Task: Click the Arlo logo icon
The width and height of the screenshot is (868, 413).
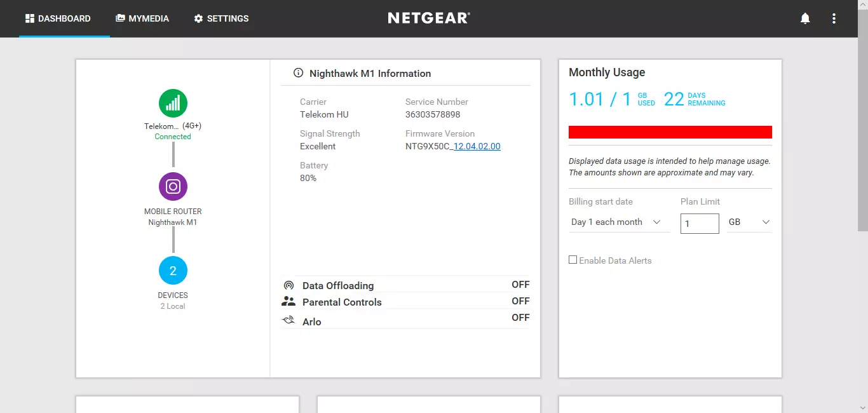Action: click(288, 321)
